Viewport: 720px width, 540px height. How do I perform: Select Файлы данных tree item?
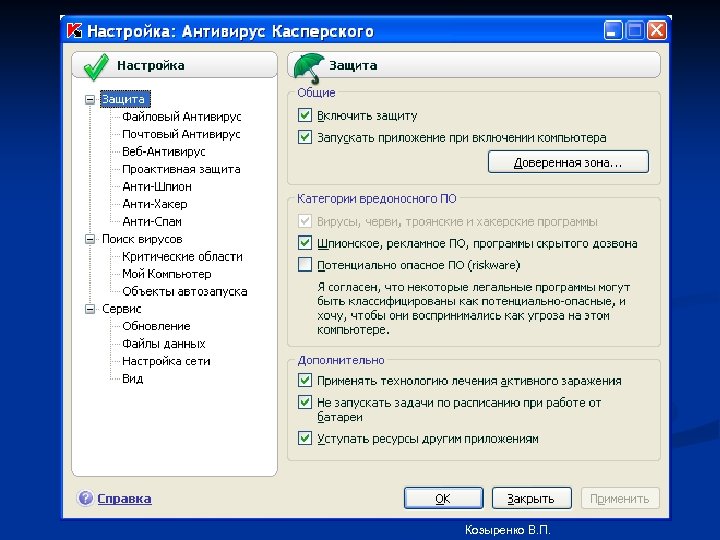click(x=164, y=343)
